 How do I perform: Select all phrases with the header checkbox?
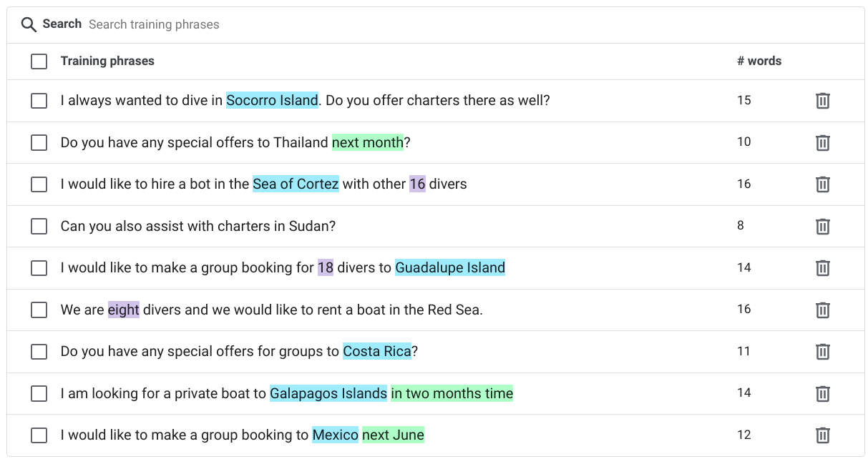(39, 61)
